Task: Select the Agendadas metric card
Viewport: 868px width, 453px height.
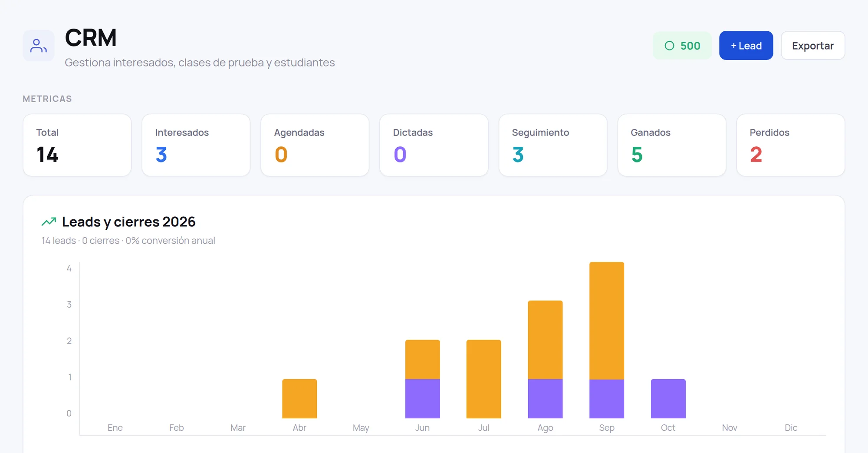Action: 315,145
